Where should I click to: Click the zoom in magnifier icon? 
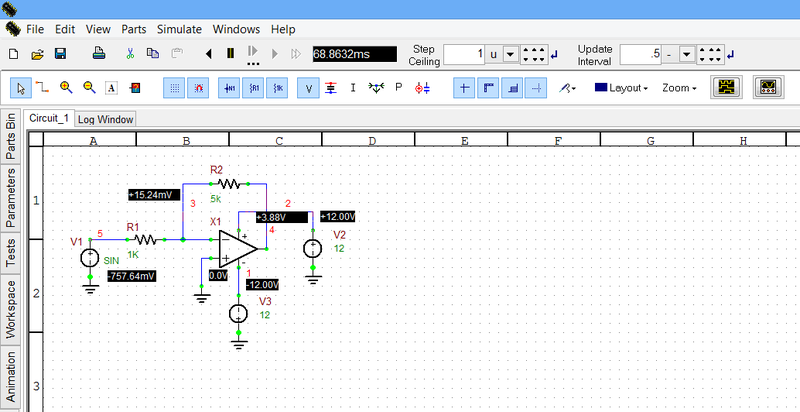(x=66, y=88)
